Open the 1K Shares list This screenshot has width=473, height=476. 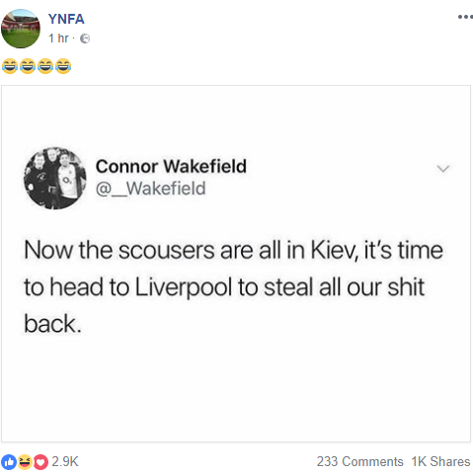click(440, 462)
